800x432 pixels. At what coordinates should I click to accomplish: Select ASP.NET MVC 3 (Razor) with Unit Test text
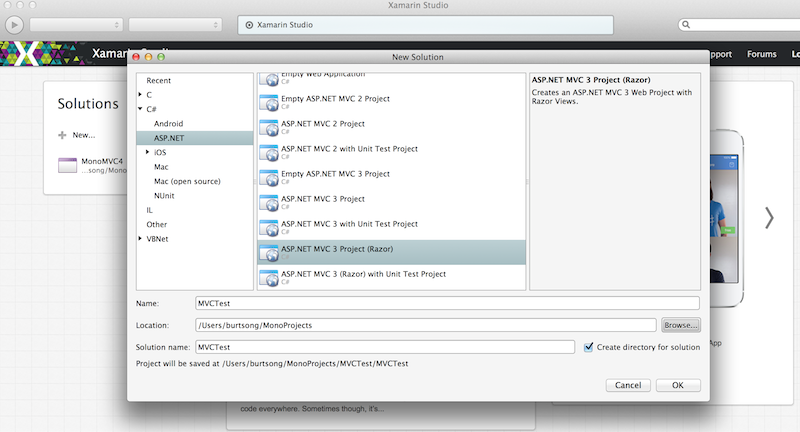tap(364, 274)
